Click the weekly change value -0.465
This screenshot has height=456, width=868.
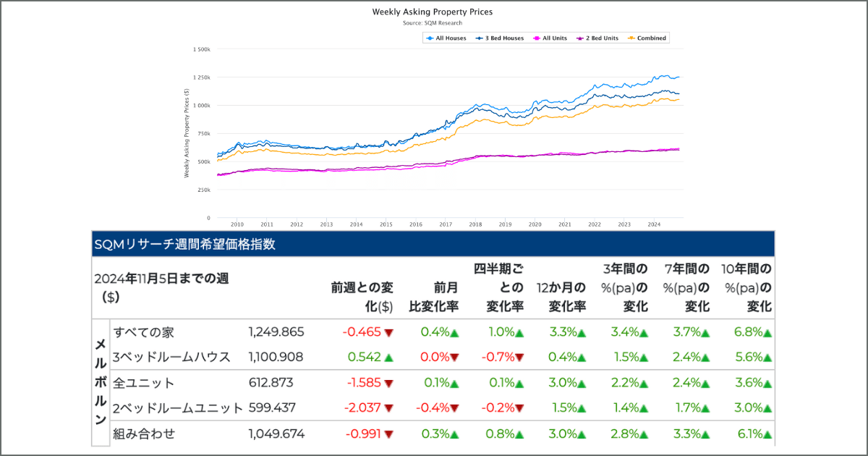tap(362, 332)
